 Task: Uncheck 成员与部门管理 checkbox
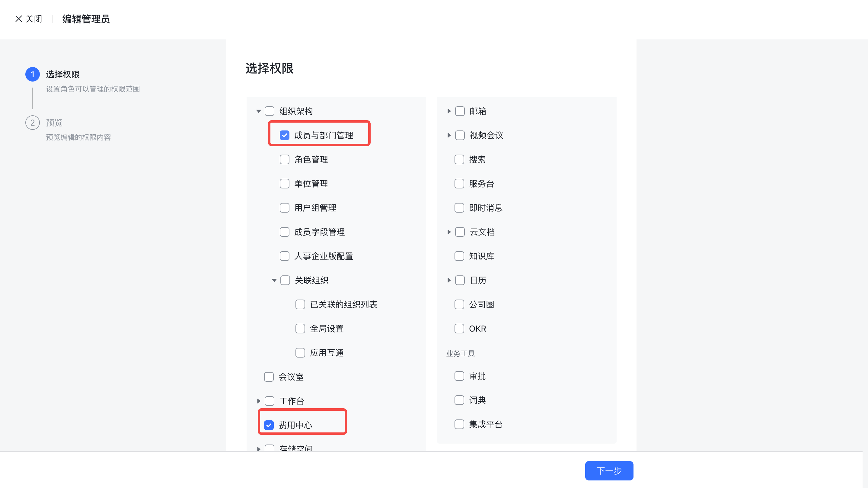pyautogui.click(x=284, y=135)
